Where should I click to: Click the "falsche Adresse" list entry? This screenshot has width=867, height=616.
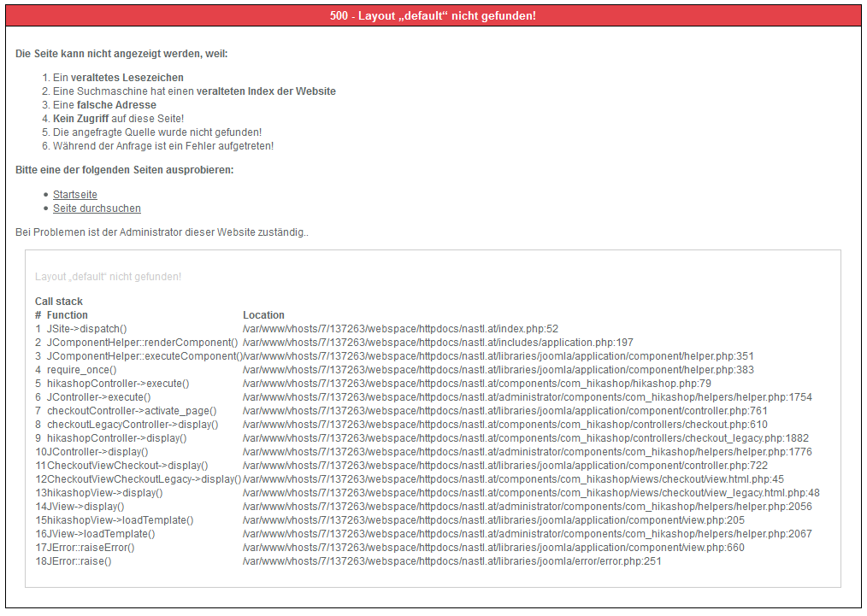tap(104, 105)
